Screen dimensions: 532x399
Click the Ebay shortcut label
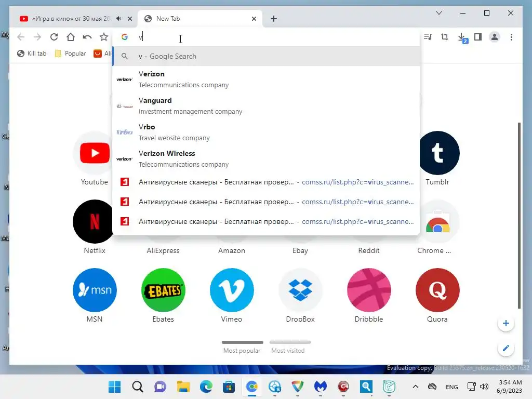click(x=300, y=251)
